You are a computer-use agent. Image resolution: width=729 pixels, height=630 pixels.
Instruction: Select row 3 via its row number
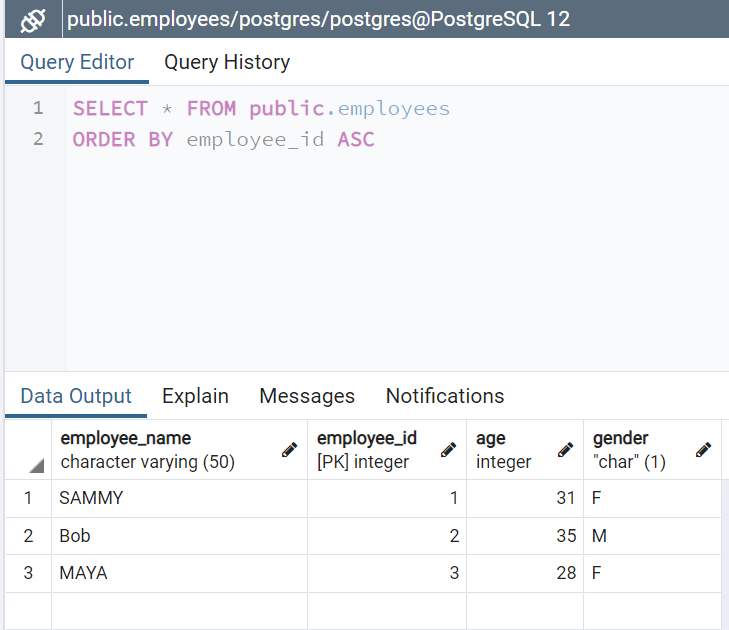tap(28, 574)
